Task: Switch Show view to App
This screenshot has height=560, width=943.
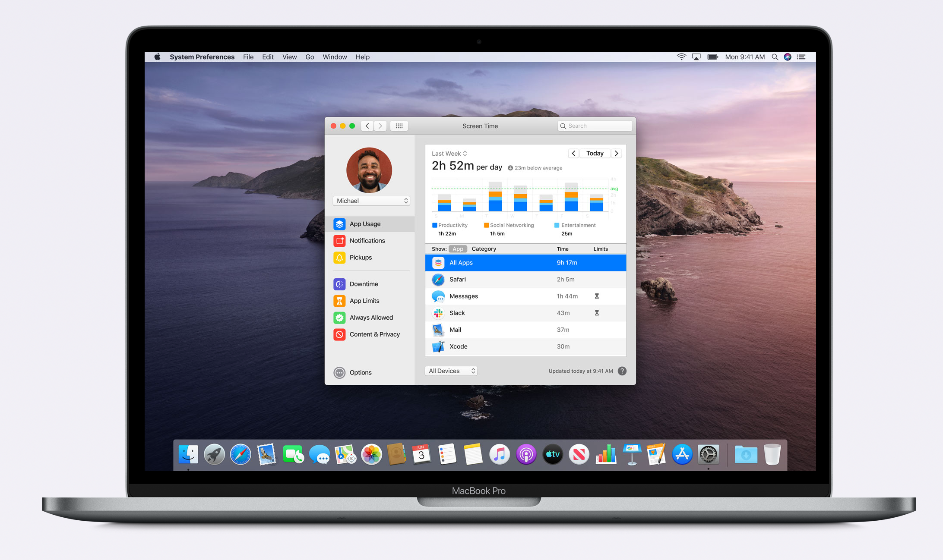Action: [458, 249]
